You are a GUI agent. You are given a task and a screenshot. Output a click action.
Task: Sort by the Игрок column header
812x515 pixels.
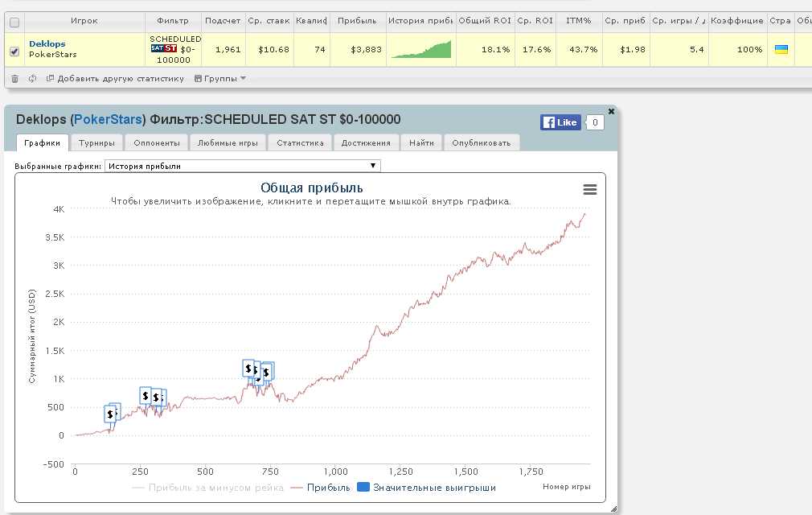point(84,21)
